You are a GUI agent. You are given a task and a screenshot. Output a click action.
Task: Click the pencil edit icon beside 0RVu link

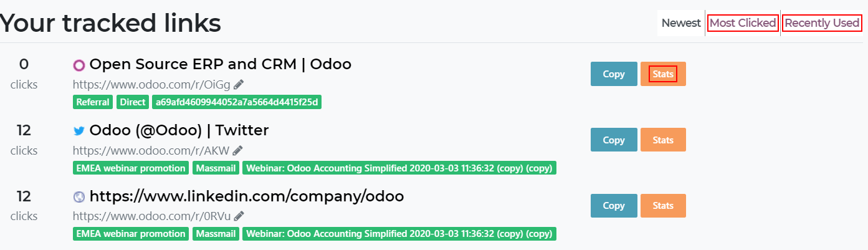coord(239,216)
